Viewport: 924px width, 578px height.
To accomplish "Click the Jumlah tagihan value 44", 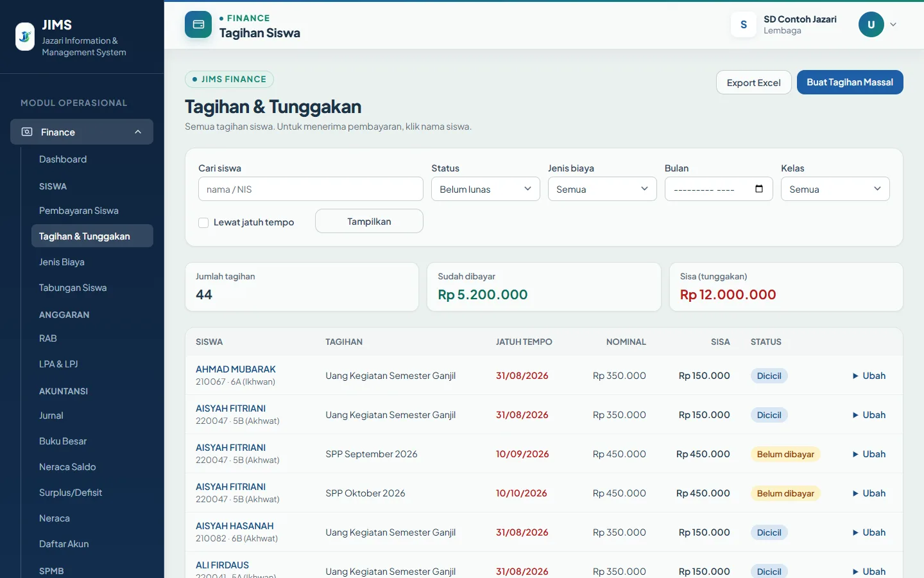I will click(204, 295).
